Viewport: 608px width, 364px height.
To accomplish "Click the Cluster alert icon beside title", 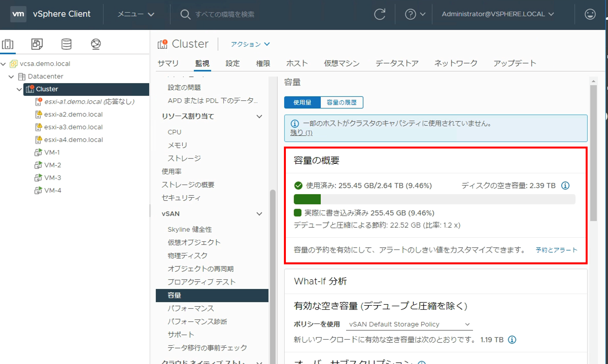I will [x=163, y=44].
